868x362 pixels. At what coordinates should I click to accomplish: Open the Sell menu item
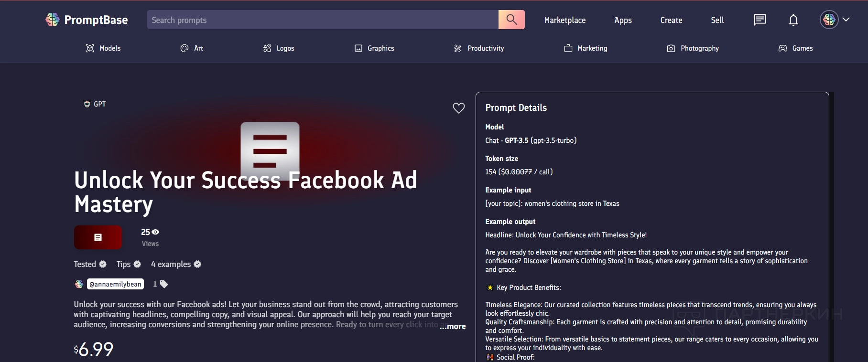click(x=717, y=20)
